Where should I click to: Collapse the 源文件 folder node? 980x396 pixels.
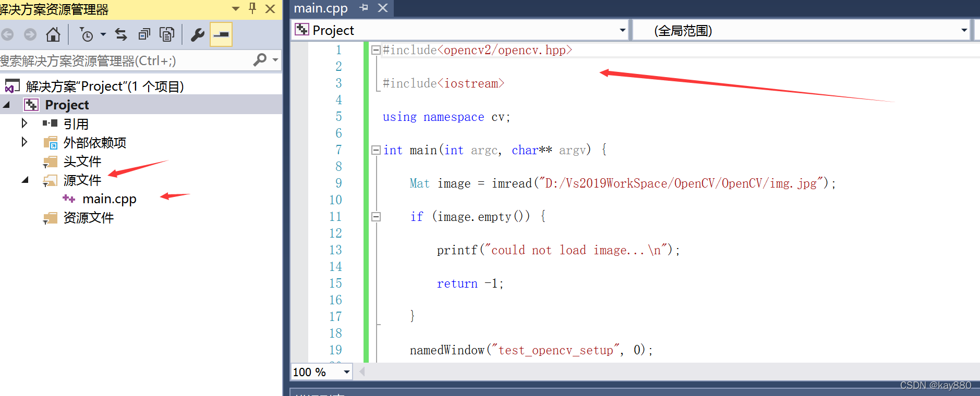tap(25, 180)
